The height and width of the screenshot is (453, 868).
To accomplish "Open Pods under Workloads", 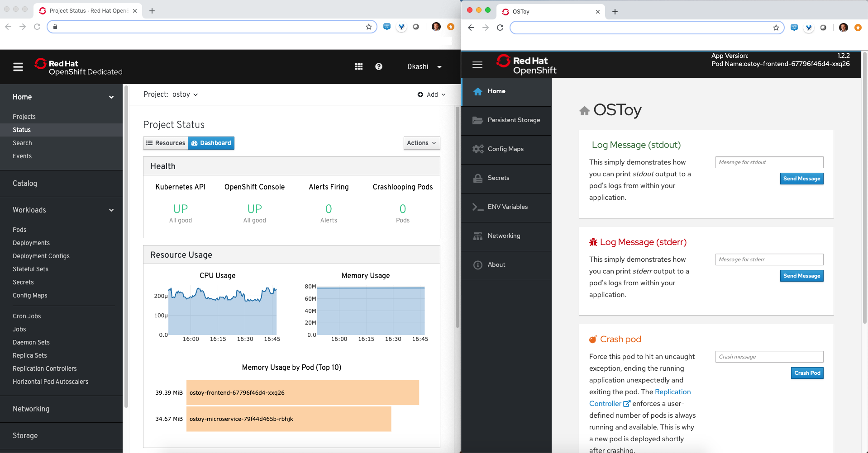I will coord(19,230).
